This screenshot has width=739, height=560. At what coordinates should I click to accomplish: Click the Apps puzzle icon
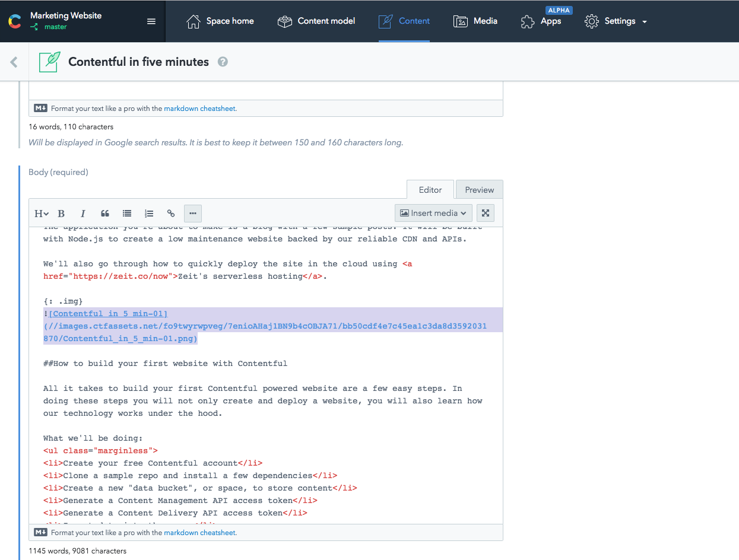[527, 22]
